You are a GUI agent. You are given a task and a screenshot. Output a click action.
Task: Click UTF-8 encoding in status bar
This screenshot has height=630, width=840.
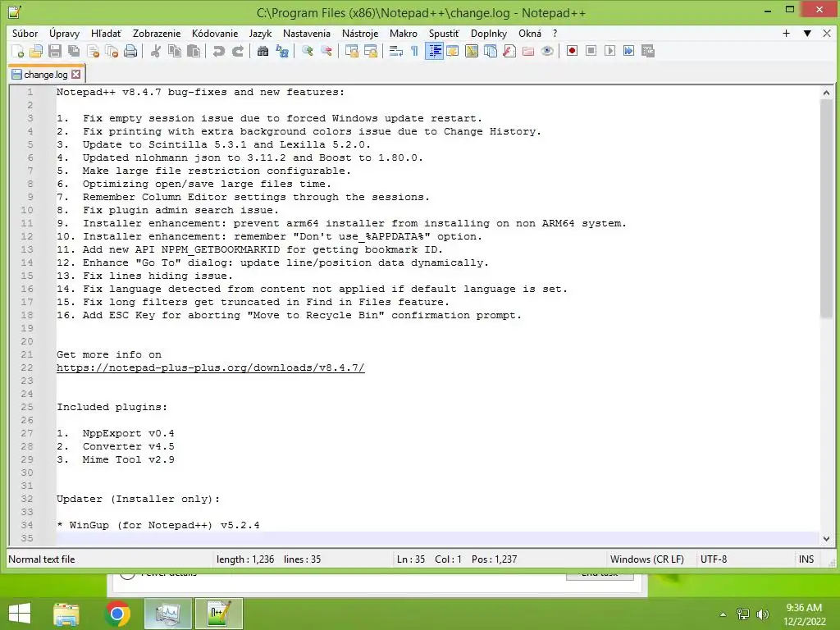tap(714, 559)
